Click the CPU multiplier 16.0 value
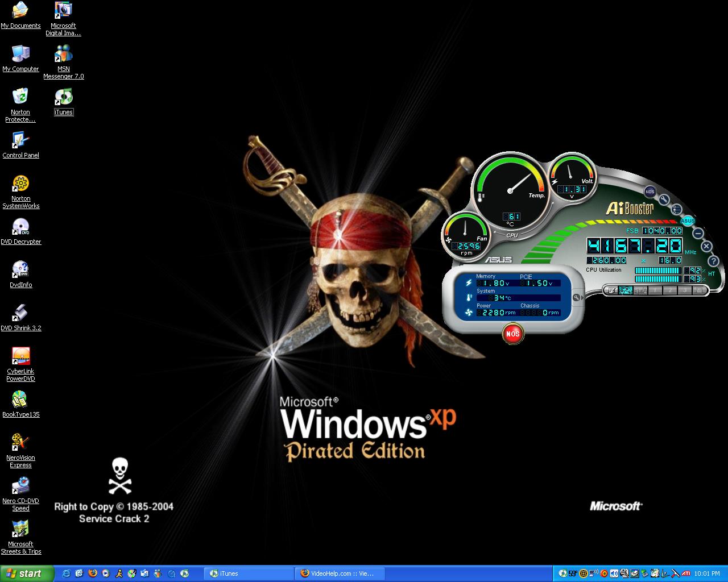The height and width of the screenshot is (582, 728). tap(671, 260)
